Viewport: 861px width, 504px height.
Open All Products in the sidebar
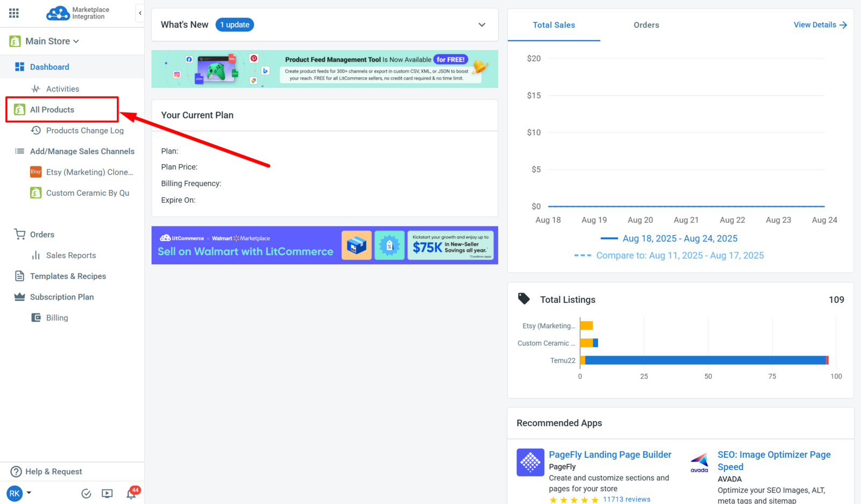[52, 110]
